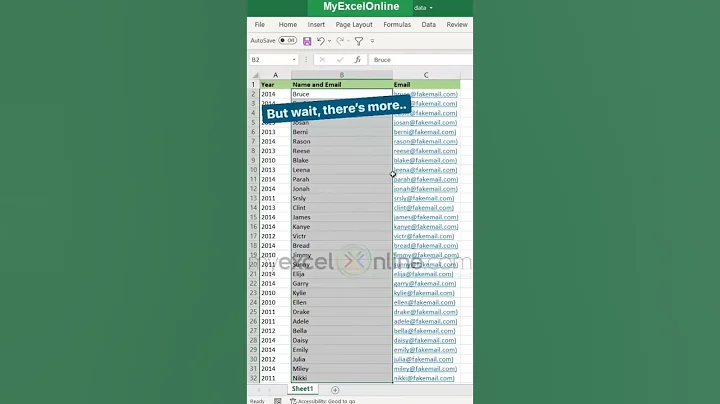Click the Macro recording icon in status bar
This screenshot has width=720, height=404.
(278, 401)
